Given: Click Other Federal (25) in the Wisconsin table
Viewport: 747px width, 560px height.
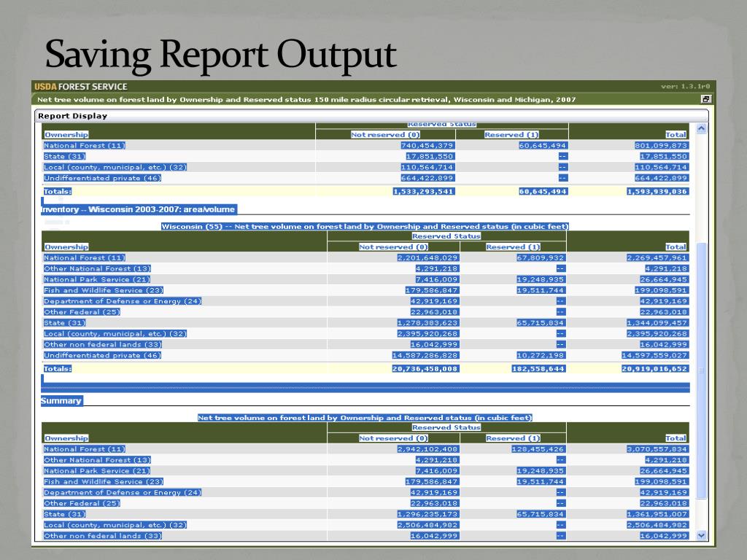Looking at the screenshot, I should pyautogui.click(x=82, y=312).
